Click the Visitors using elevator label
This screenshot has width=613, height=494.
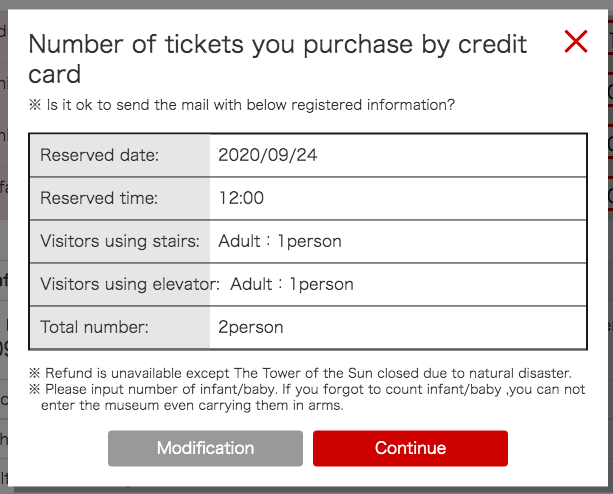click(130, 284)
